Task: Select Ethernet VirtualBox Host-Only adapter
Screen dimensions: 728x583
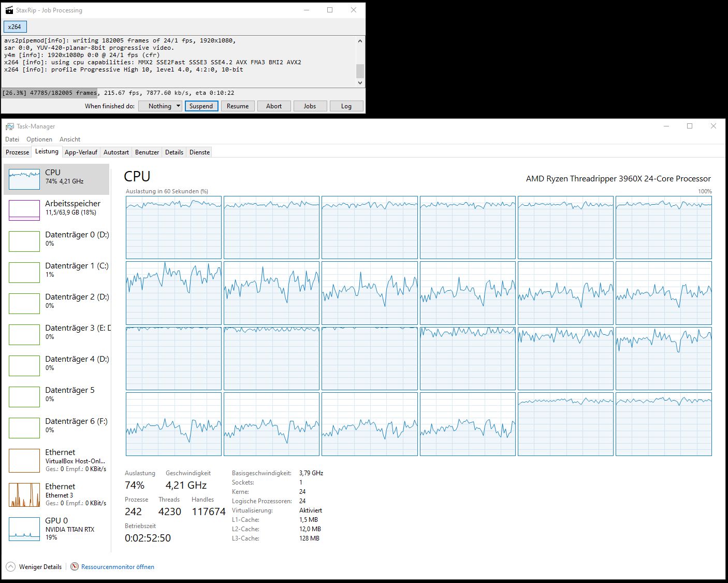Action: [x=57, y=461]
